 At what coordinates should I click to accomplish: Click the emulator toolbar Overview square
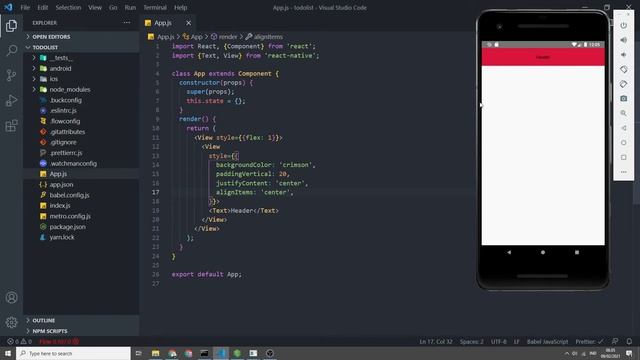623,158
